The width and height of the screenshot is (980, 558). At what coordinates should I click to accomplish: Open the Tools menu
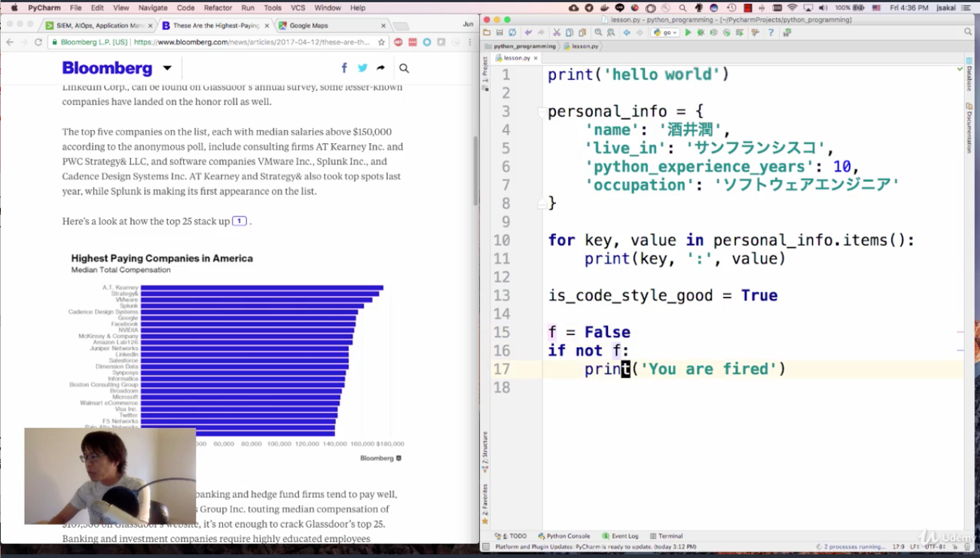click(273, 8)
